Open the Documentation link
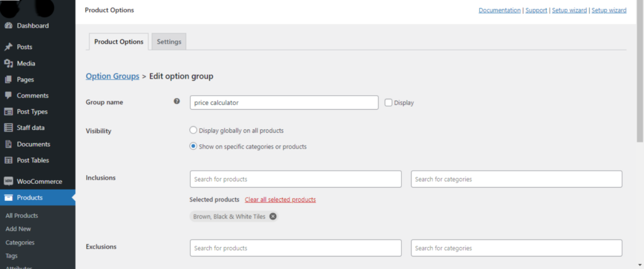644x269 pixels. 499,10
